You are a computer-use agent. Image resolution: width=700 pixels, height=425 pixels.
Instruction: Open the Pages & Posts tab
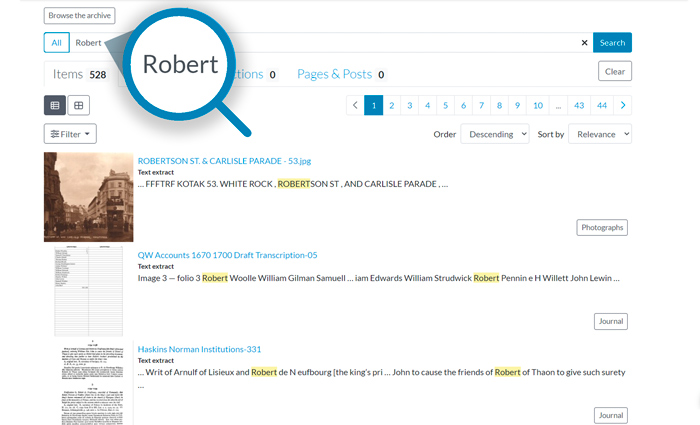click(340, 74)
